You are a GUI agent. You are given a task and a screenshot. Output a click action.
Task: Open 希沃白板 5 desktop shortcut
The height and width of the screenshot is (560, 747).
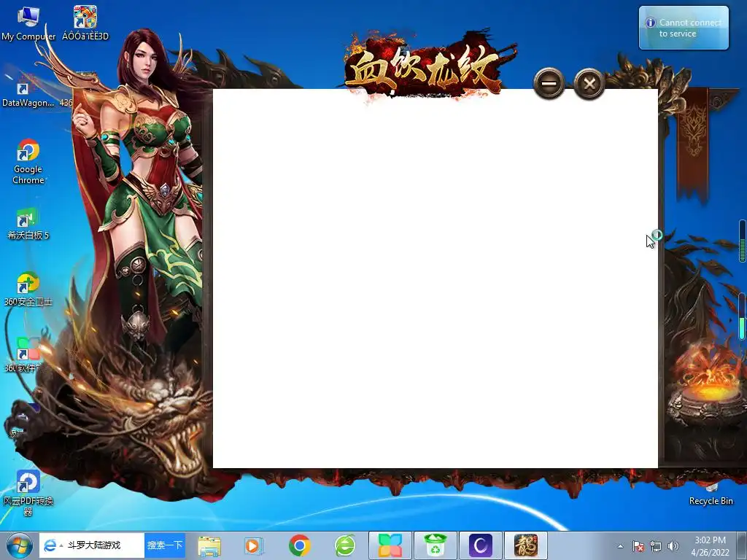[x=28, y=224]
